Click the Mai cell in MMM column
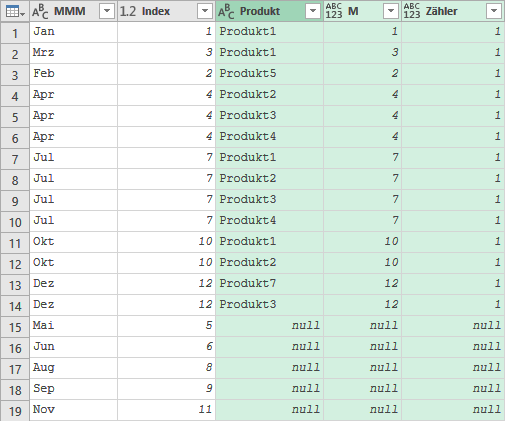Image resolution: width=505 pixels, height=421 pixels. click(x=73, y=326)
